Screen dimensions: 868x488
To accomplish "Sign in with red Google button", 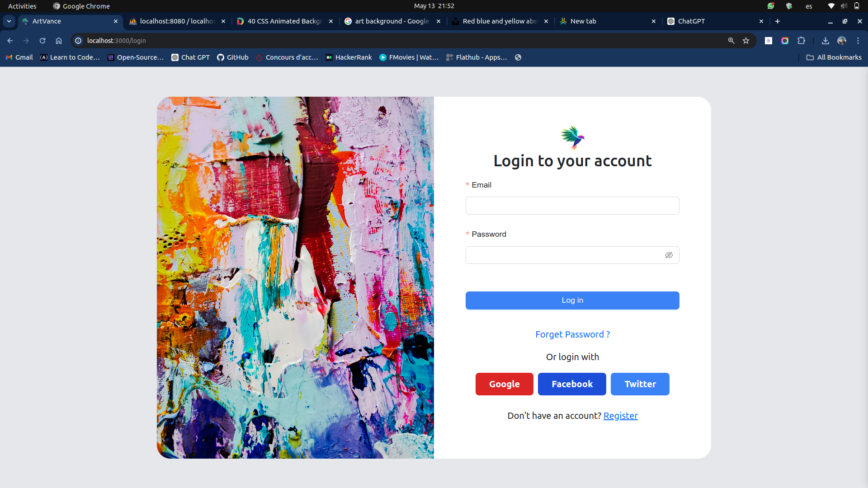I will [504, 384].
